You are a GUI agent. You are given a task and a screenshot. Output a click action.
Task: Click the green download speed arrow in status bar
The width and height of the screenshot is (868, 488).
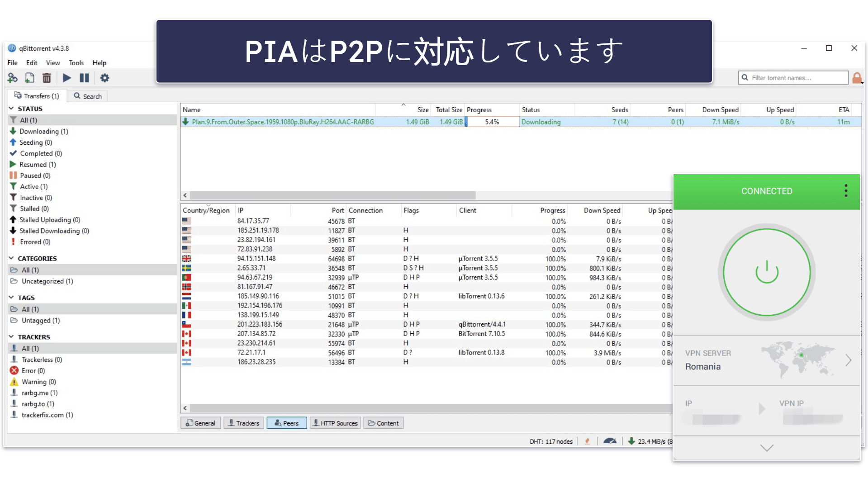click(631, 441)
